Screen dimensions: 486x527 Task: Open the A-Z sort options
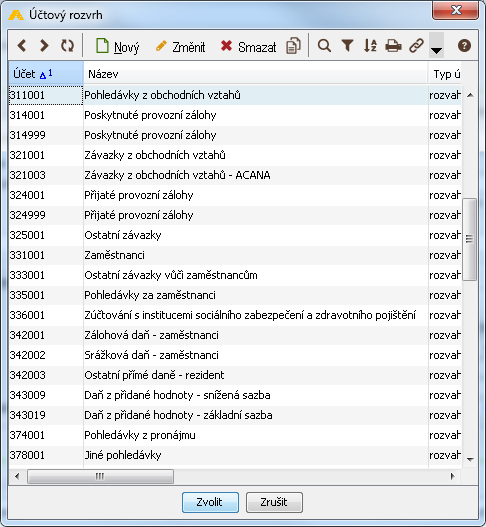tap(370, 45)
